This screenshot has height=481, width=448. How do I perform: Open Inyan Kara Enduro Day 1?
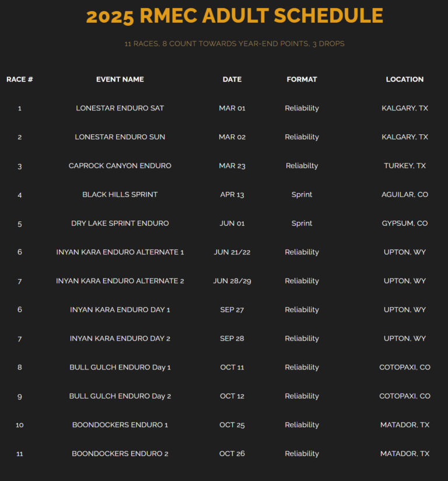[x=120, y=310]
